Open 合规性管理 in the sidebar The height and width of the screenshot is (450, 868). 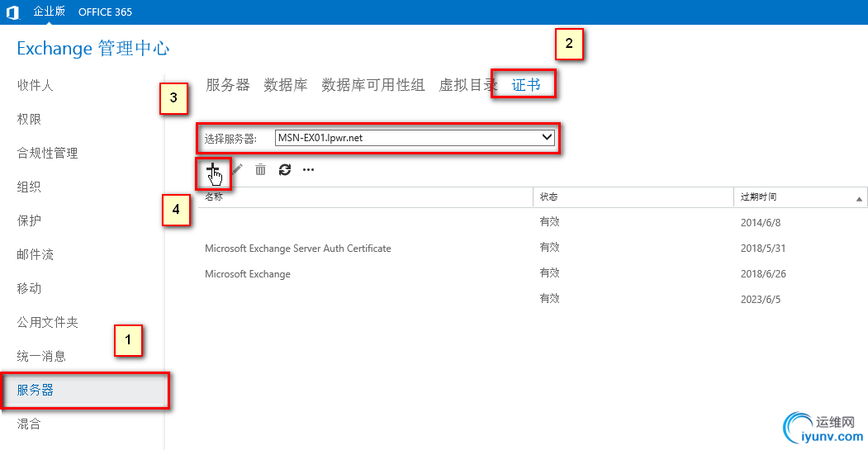point(48,153)
